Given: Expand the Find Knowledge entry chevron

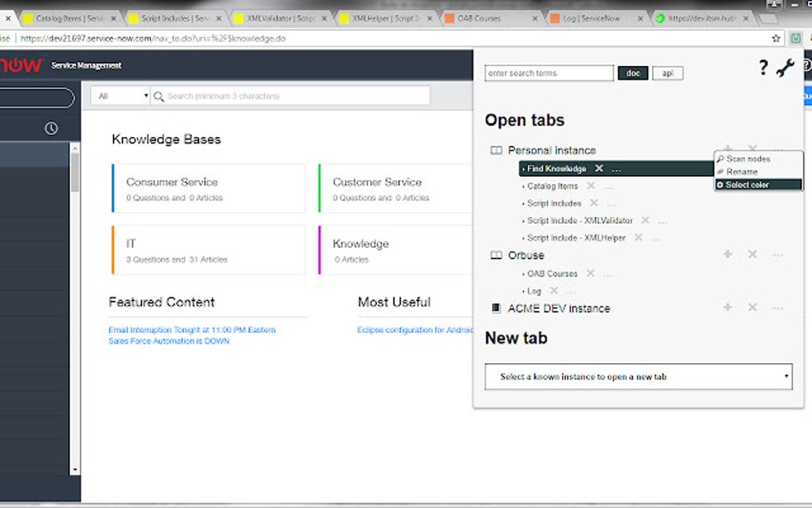Looking at the screenshot, I should click(x=525, y=168).
